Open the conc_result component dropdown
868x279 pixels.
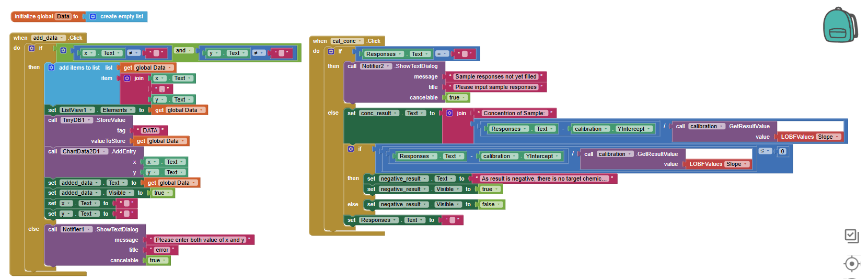379,113
